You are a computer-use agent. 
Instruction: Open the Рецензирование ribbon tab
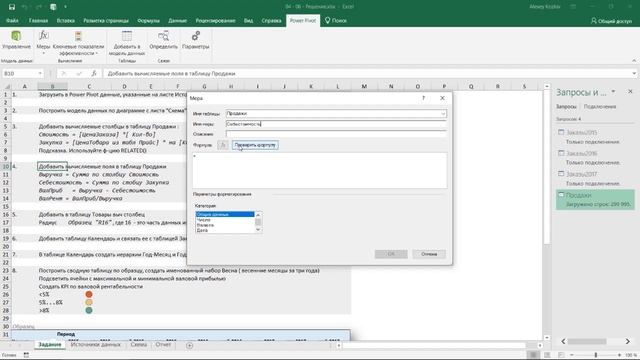pos(216,20)
